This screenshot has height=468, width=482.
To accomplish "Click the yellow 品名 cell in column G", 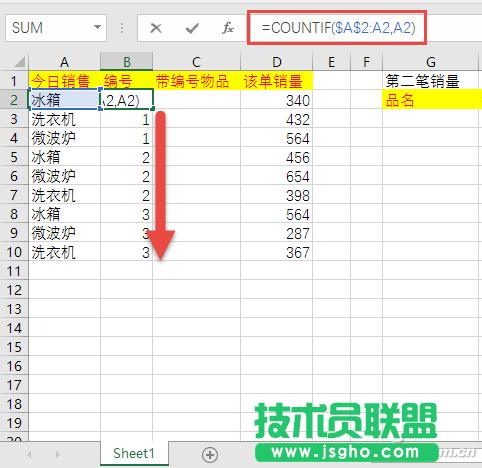I will [x=432, y=100].
